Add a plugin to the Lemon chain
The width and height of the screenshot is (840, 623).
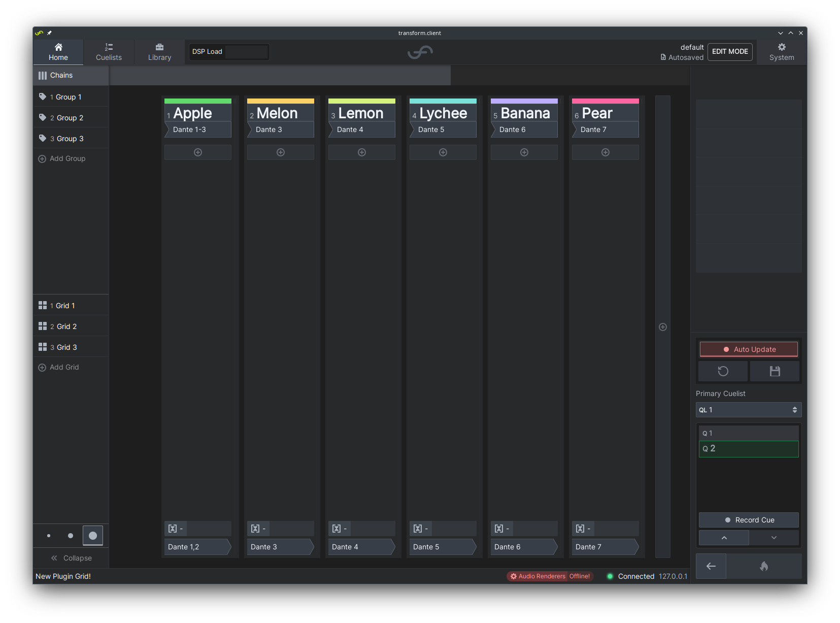362,152
